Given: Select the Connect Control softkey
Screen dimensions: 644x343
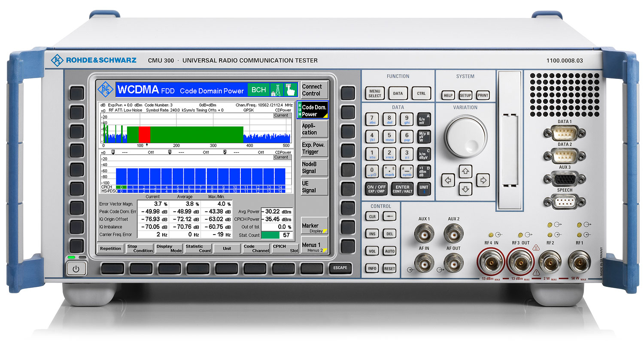Looking at the screenshot, I should [315, 90].
